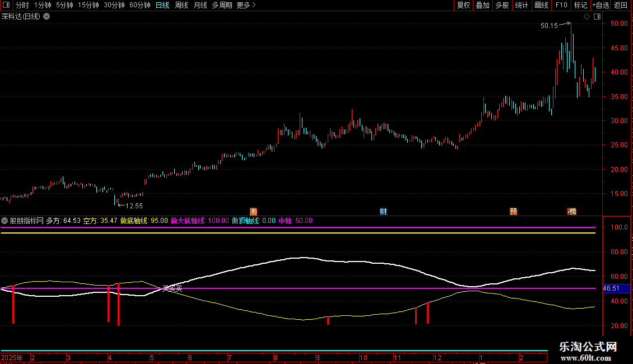Click the 空方: 35.47 value

tap(100, 221)
